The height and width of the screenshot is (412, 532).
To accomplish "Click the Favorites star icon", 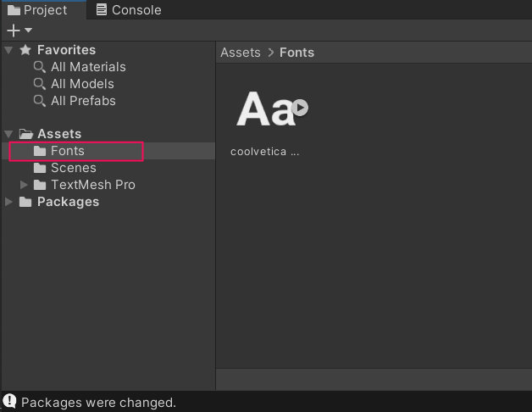I will 25,50.
